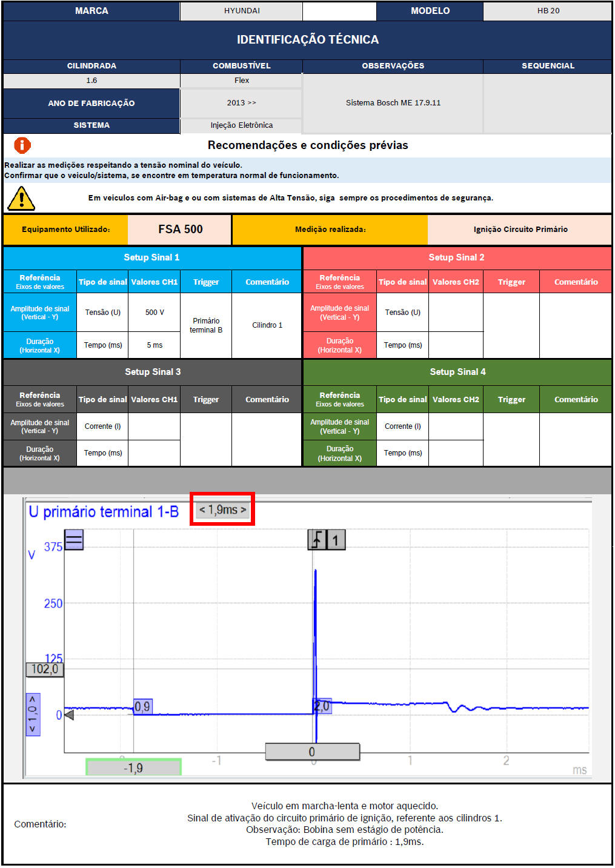Select the vertical 1,0 cursor delta handle
The image size is (615, 868).
pos(33,714)
